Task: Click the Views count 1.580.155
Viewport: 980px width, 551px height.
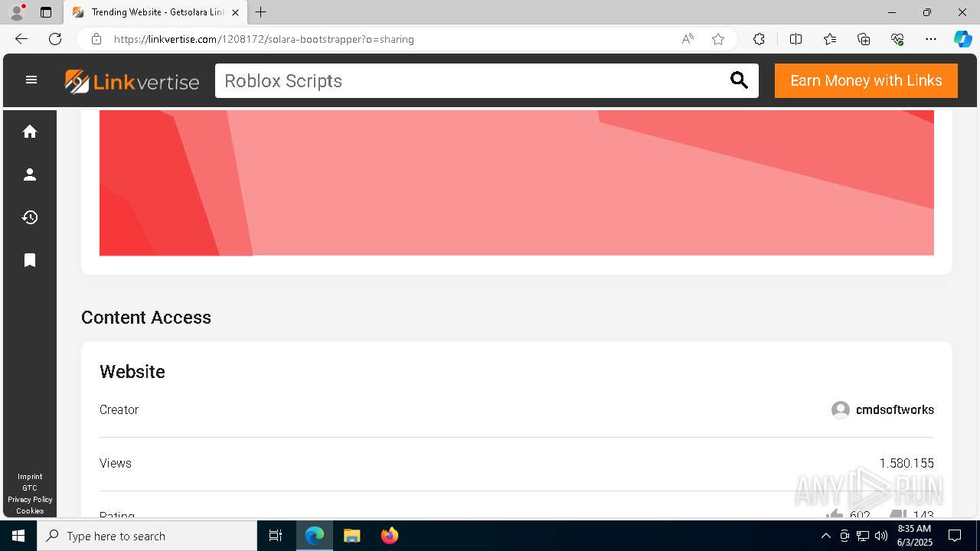Action: [906, 463]
